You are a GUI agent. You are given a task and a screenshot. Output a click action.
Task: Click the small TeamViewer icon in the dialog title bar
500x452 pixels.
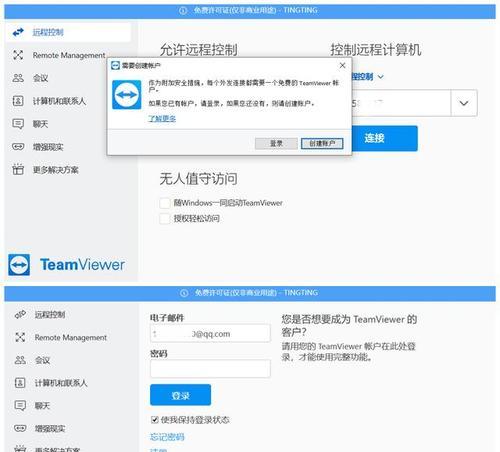coord(115,65)
